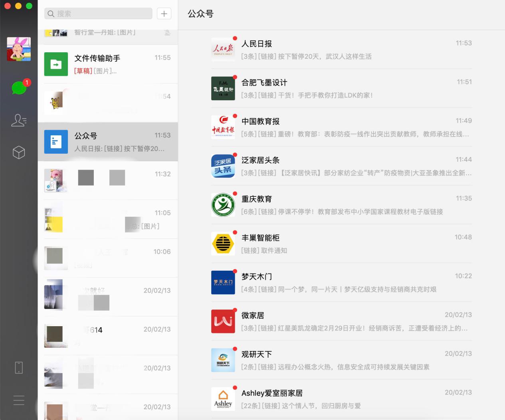Screen dimensions: 505x420
Task: Select the 泛家居头条 account name
Action: pyautogui.click(x=260, y=160)
